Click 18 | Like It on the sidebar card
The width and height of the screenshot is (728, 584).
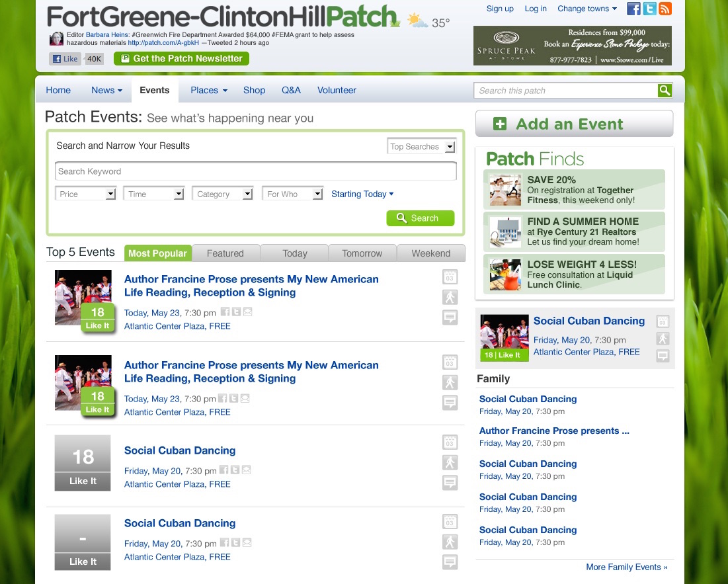(x=505, y=355)
